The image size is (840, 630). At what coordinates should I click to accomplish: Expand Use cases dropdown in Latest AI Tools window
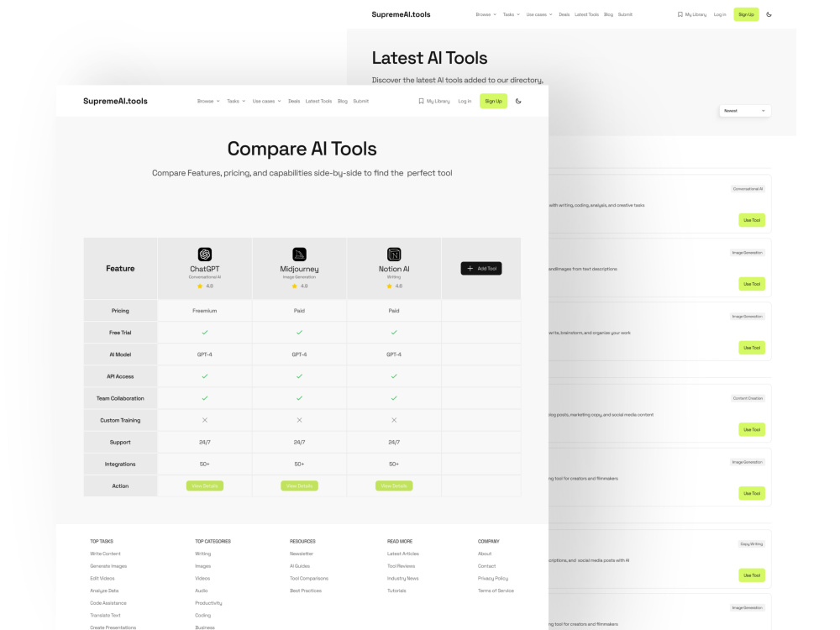click(x=539, y=14)
